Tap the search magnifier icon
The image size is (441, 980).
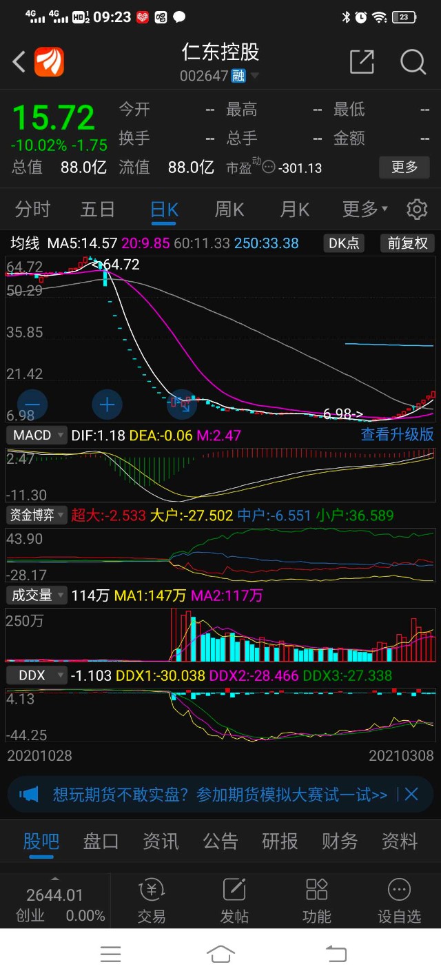point(413,62)
